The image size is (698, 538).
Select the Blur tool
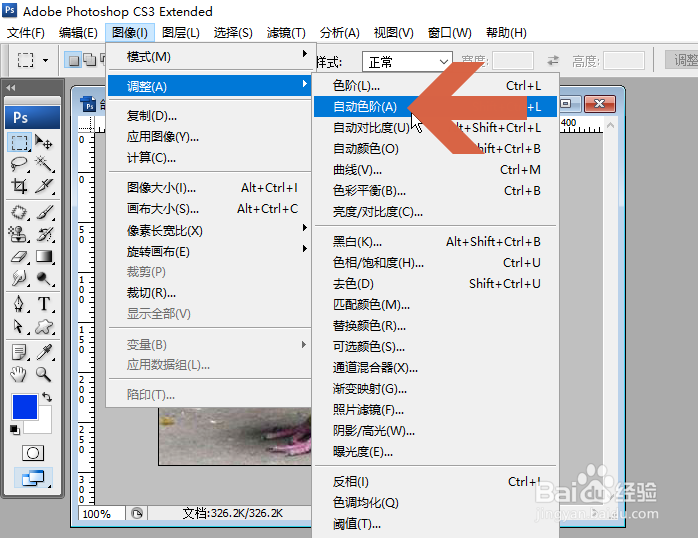pyautogui.click(x=19, y=278)
